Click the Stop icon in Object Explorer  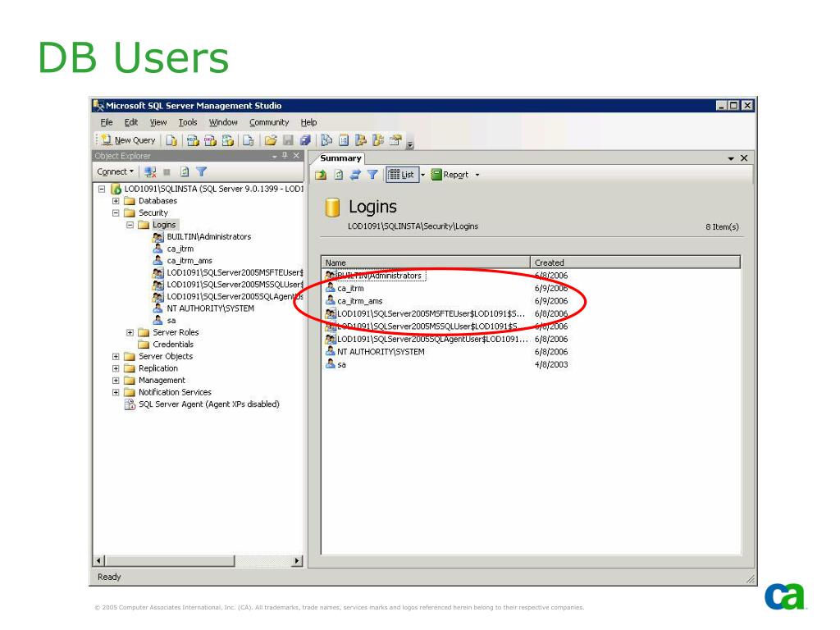point(167,172)
